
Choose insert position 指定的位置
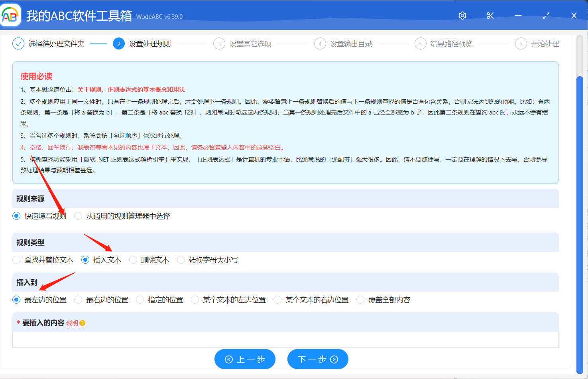click(140, 300)
